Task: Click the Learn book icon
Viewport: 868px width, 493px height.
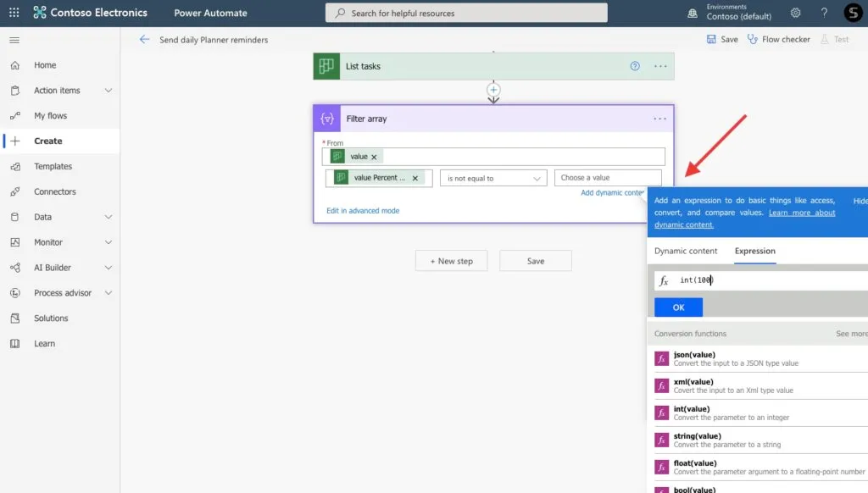Action: click(x=15, y=344)
